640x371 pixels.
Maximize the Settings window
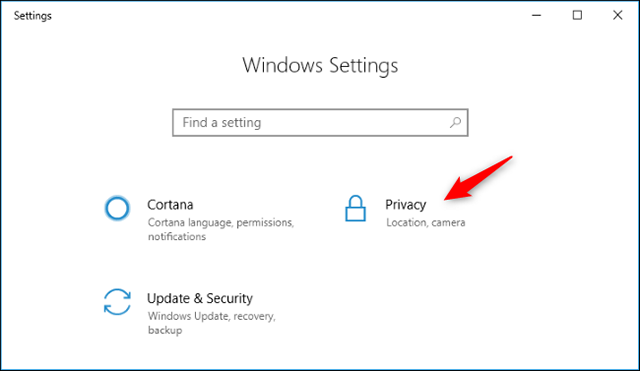577,16
